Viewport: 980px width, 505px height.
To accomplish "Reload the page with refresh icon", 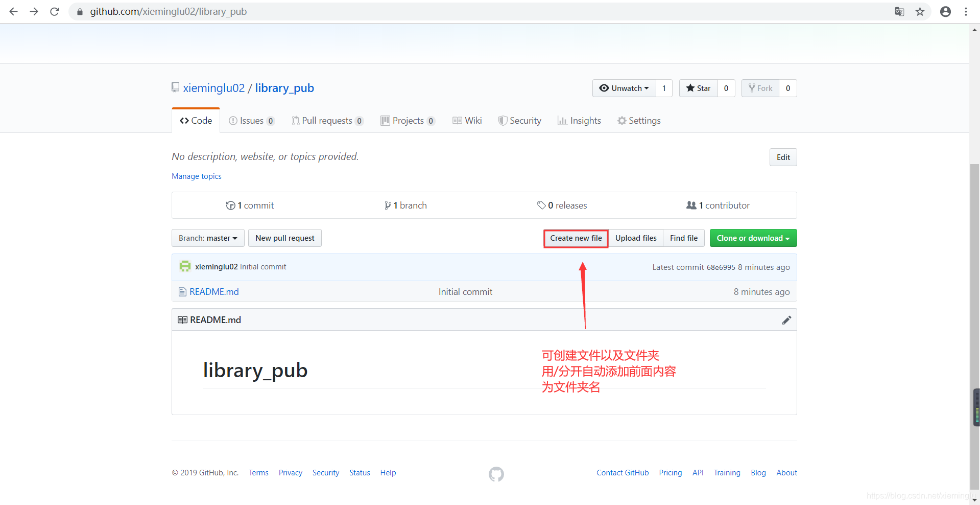I will tap(55, 11).
